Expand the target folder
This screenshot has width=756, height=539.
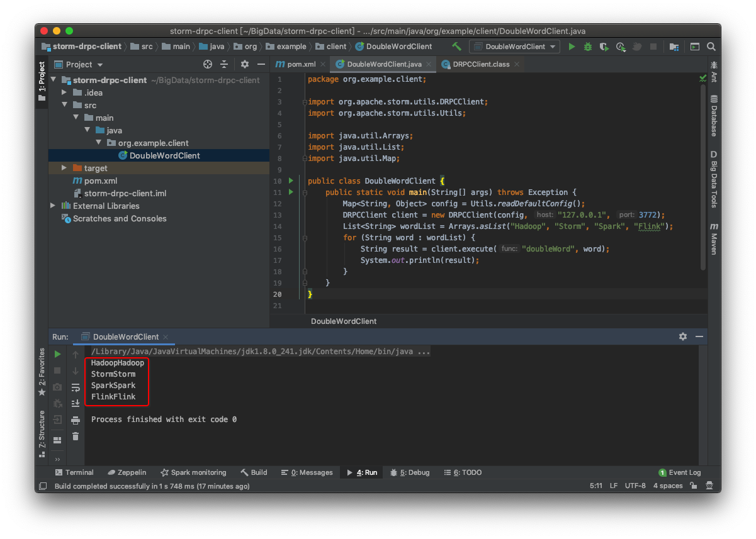click(64, 168)
